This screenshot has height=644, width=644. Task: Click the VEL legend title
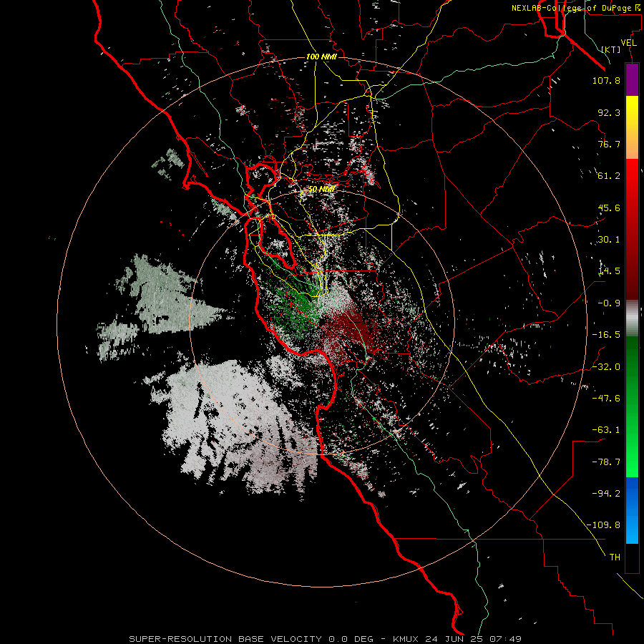(x=628, y=43)
